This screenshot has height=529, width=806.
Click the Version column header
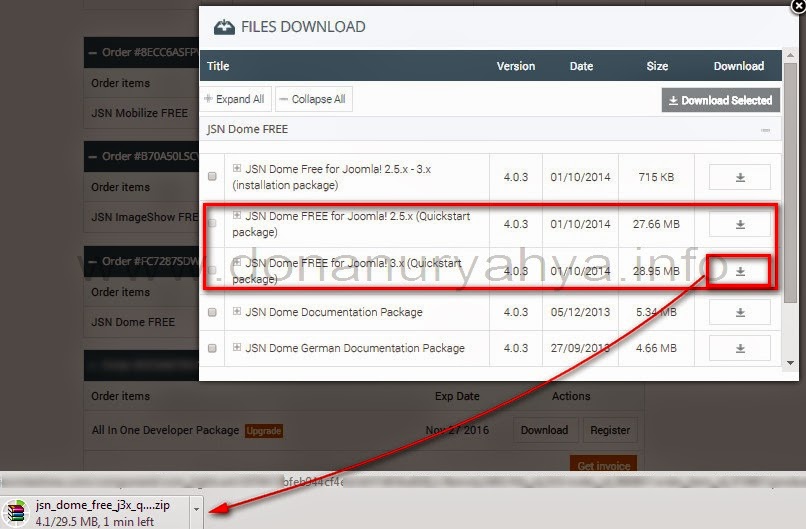tap(516, 66)
